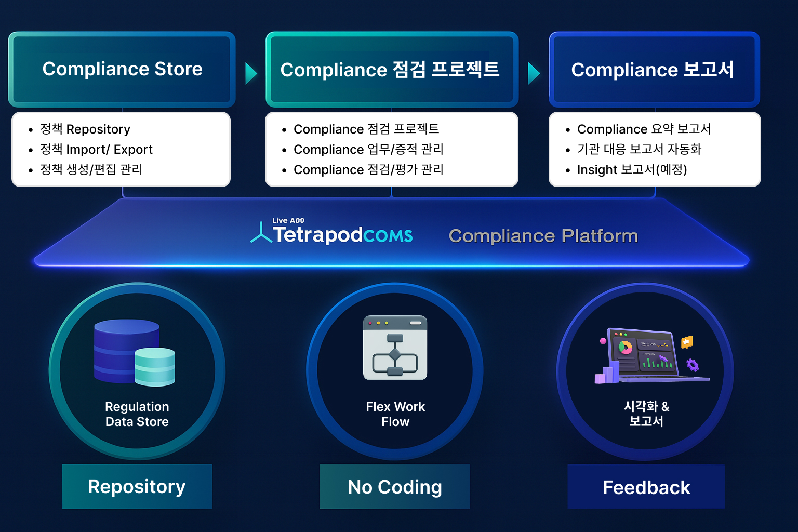Screen dimensions: 798x532
Task: Select the Compliance 보고서 header box
Action: click(x=655, y=69)
